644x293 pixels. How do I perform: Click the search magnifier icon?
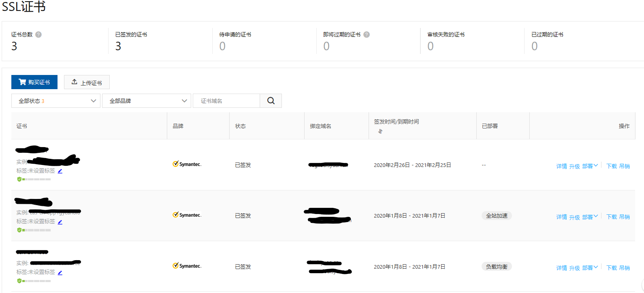pyautogui.click(x=271, y=101)
